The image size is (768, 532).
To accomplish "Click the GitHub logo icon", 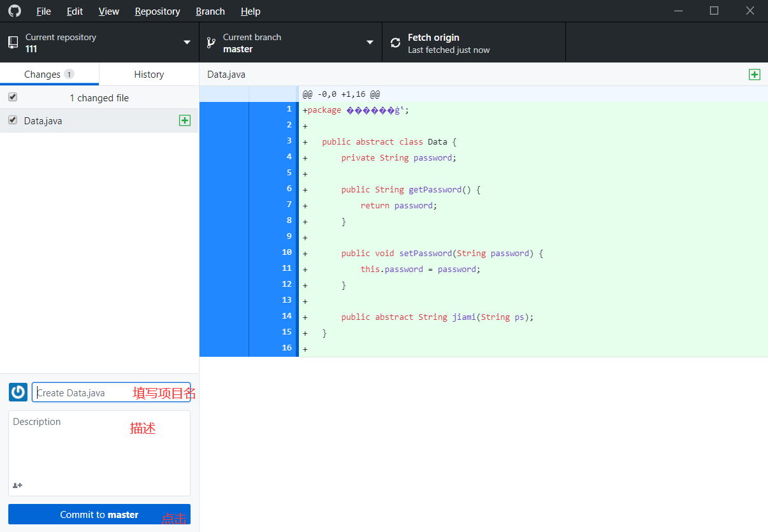I will tap(14, 11).
